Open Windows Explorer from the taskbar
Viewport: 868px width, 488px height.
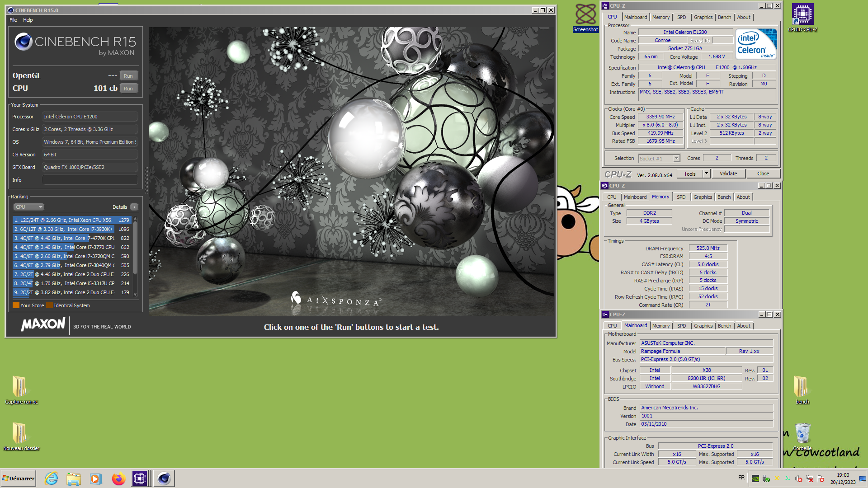(74, 478)
